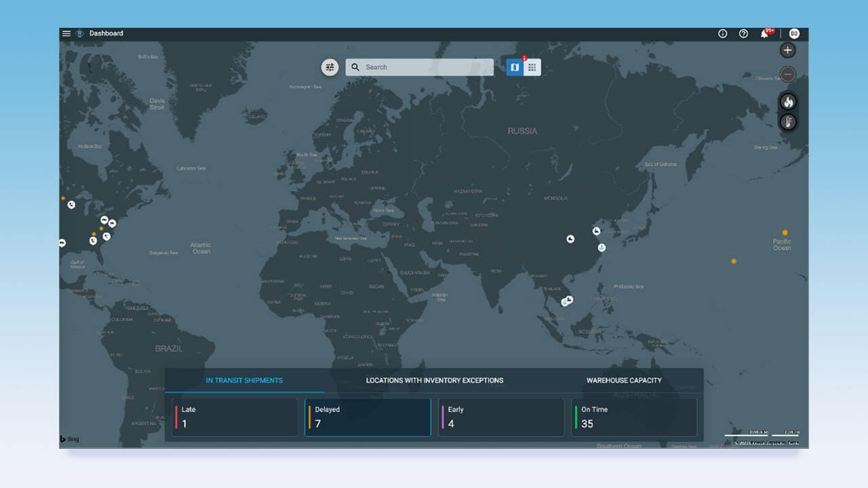
Task: Click the Bing logo on the map
Action: pyautogui.click(x=69, y=439)
